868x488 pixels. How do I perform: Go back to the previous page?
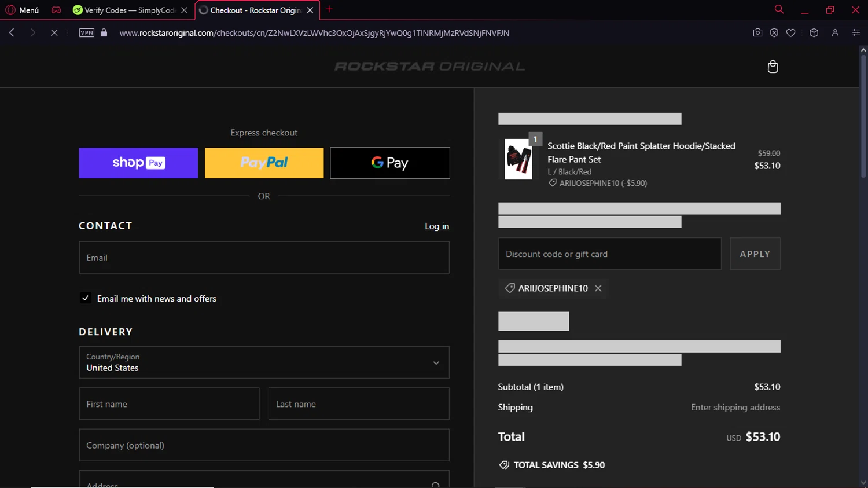coord(12,33)
